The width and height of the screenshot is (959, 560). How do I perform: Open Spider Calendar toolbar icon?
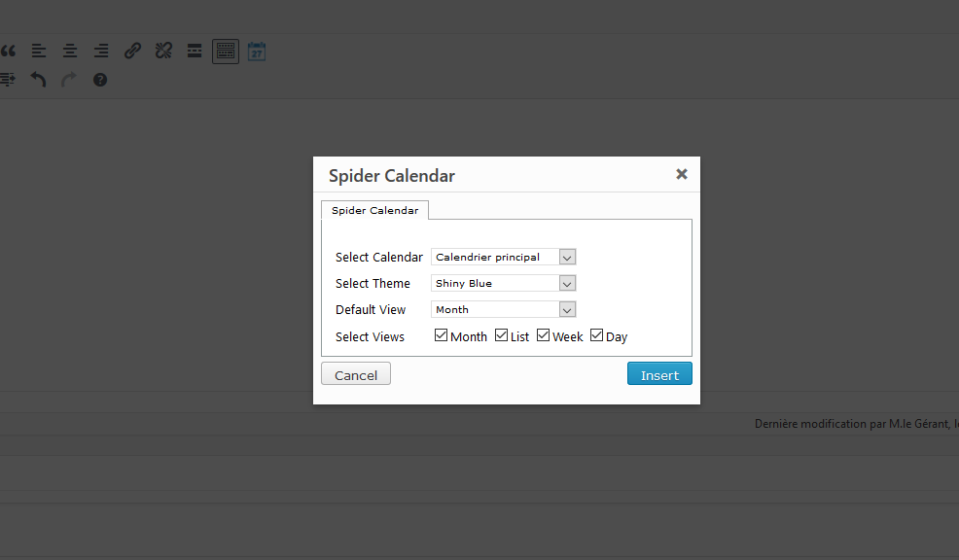click(257, 52)
